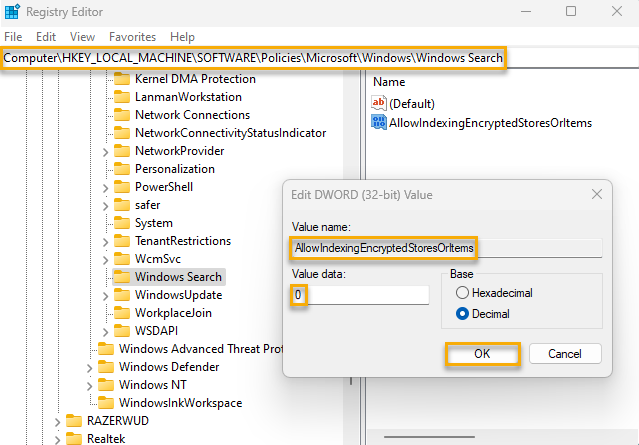
Task: Expand the TenantRestrictions key
Action: coord(106,241)
